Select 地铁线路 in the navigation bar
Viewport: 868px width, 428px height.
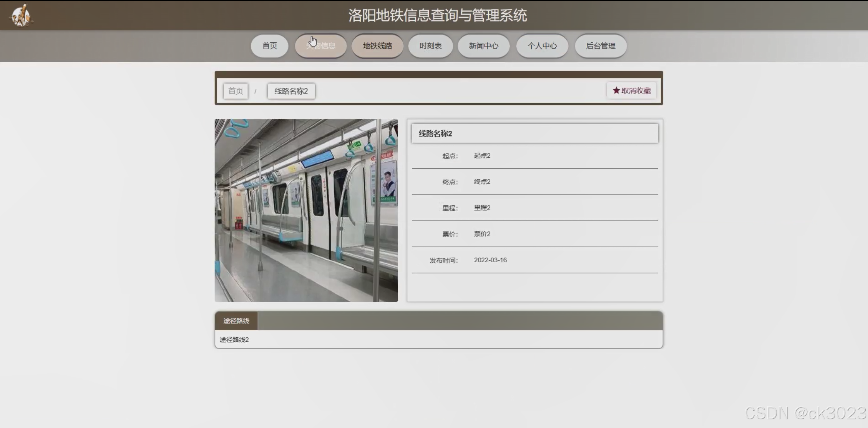tap(377, 46)
